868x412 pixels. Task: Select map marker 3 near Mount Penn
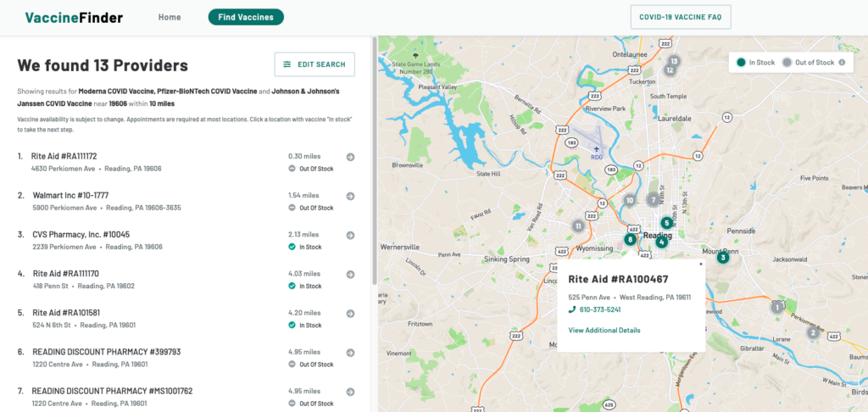(722, 258)
